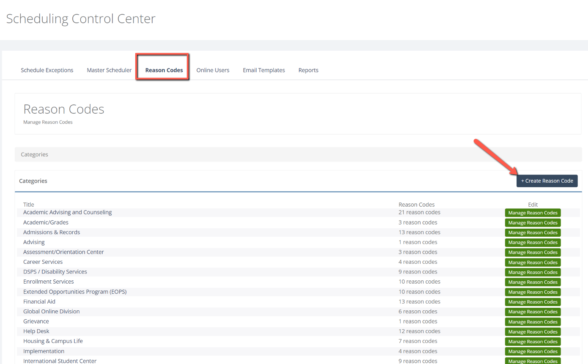The width and height of the screenshot is (588, 364).
Task: Select the Housing & Campus Life category
Action: click(53, 341)
